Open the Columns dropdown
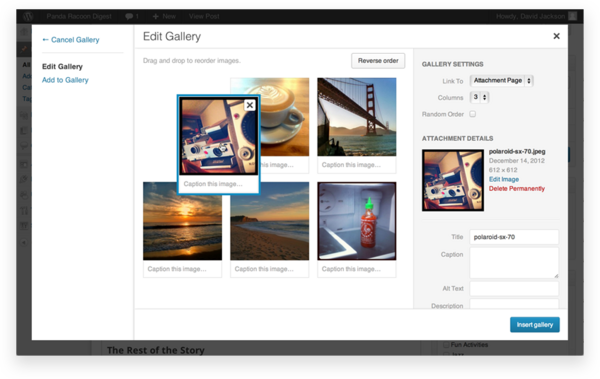 (x=479, y=97)
